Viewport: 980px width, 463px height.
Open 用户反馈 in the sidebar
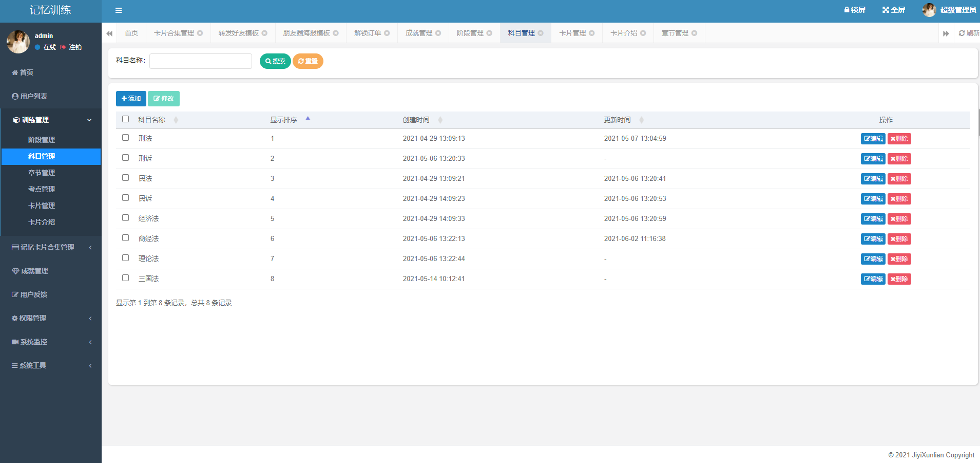(x=51, y=294)
